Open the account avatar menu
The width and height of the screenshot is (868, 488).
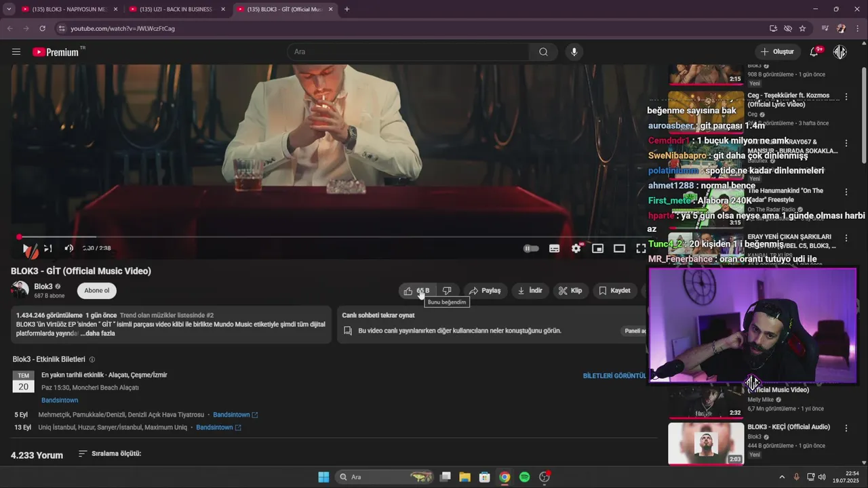[840, 52]
